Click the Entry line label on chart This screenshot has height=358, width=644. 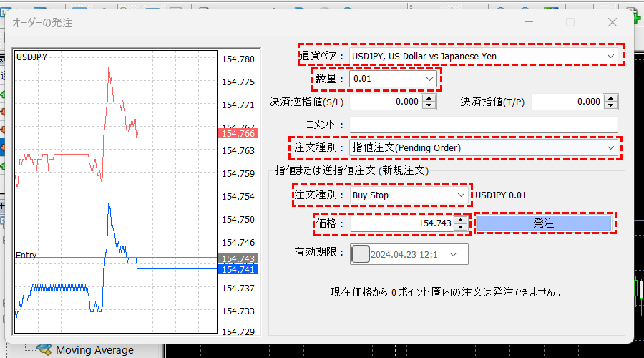26,255
